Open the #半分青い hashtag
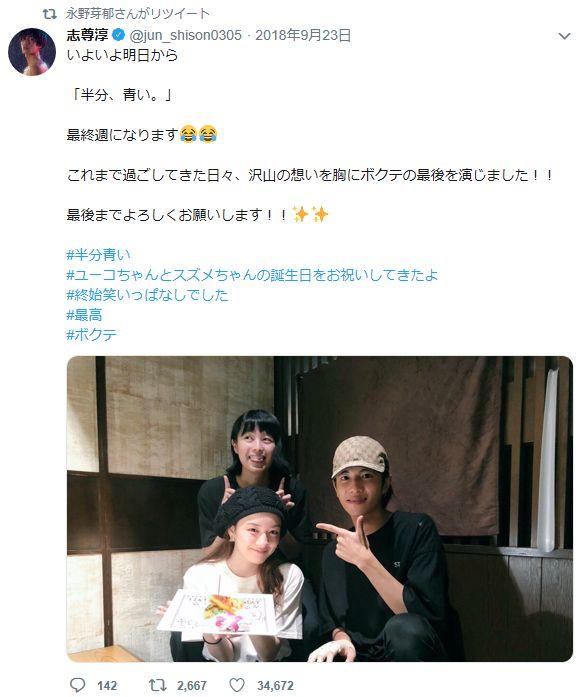This screenshot has height=697, width=582. pos(98,255)
